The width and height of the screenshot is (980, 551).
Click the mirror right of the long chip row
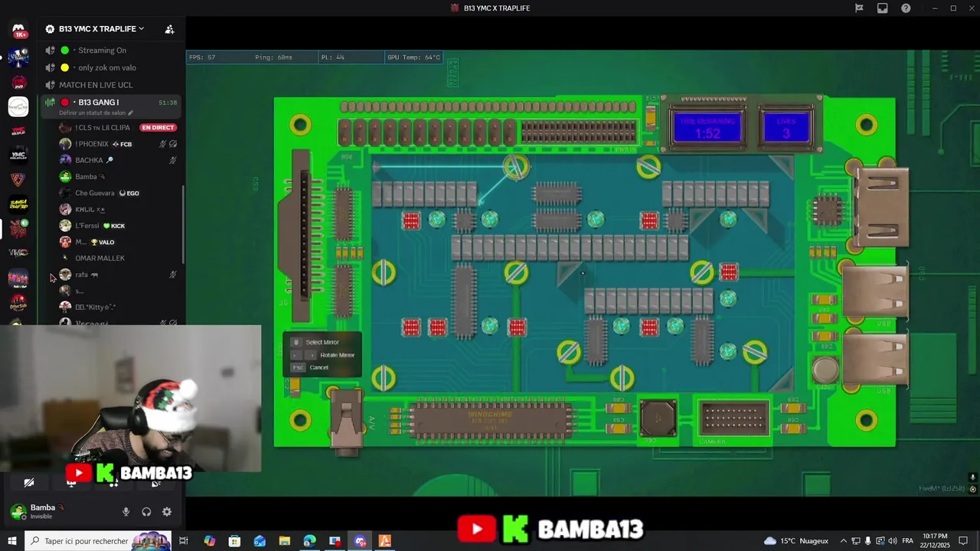click(x=702, y=272)
